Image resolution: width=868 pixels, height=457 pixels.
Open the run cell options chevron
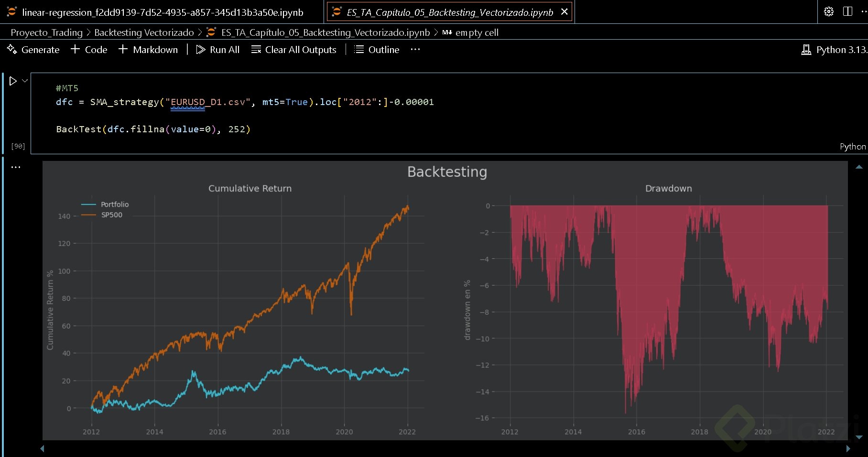25,81
